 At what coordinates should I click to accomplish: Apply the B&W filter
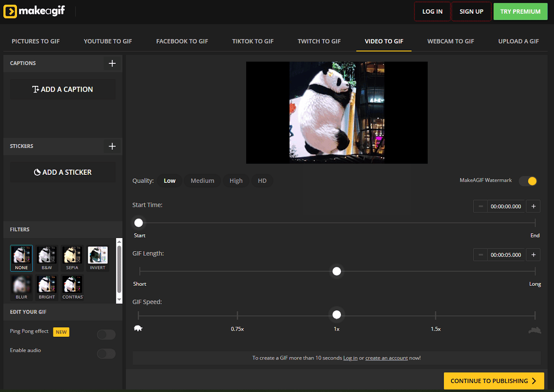[47, 258]
